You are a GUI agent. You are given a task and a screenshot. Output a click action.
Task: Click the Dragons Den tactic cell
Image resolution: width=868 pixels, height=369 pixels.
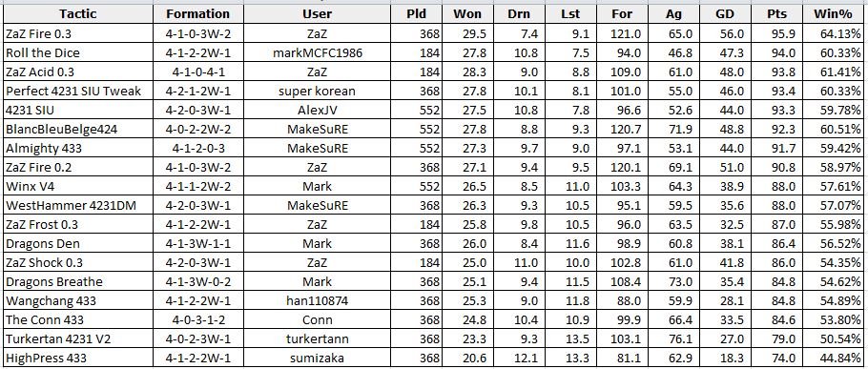point(77,243)
